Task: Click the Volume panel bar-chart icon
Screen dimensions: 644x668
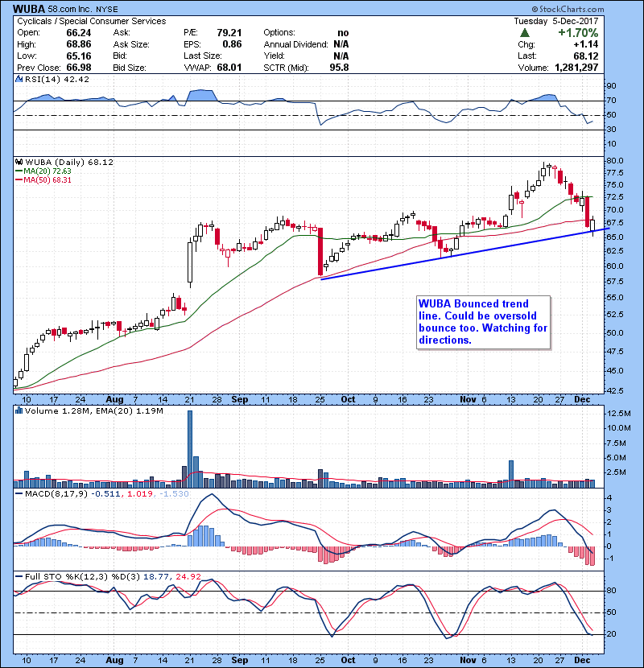Action: coord(19,410)
